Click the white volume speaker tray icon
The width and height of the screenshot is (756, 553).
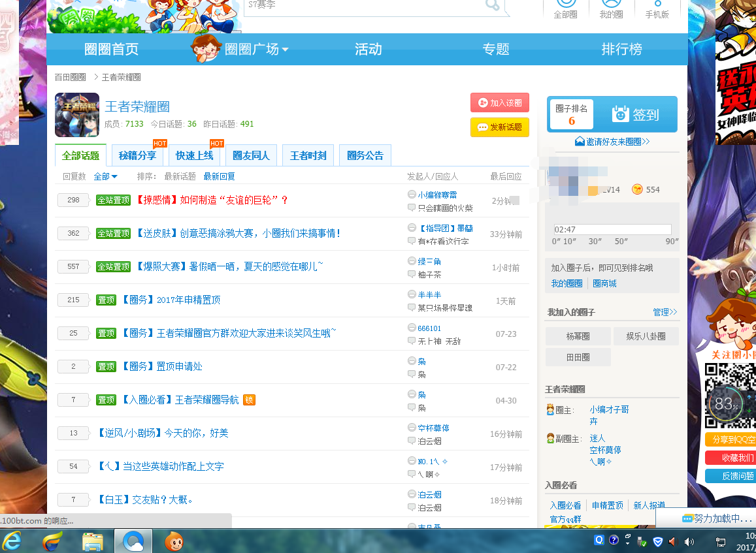pyautogui.click(x=689, y=541)
